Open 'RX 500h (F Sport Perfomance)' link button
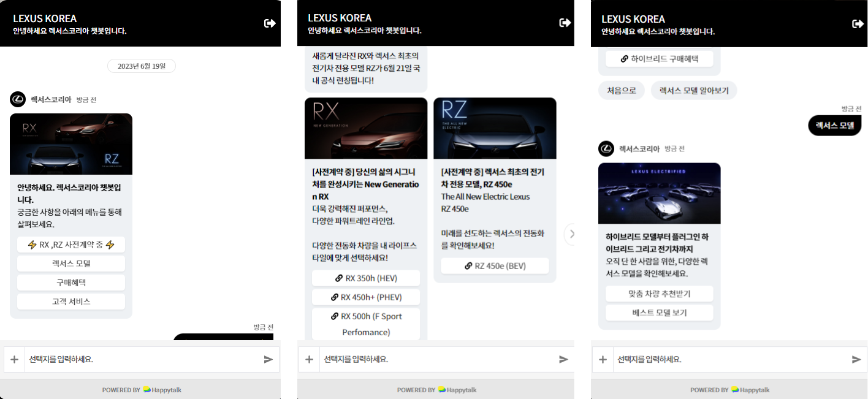The height and width of the screenshot is (399, 868). [366, 324]
